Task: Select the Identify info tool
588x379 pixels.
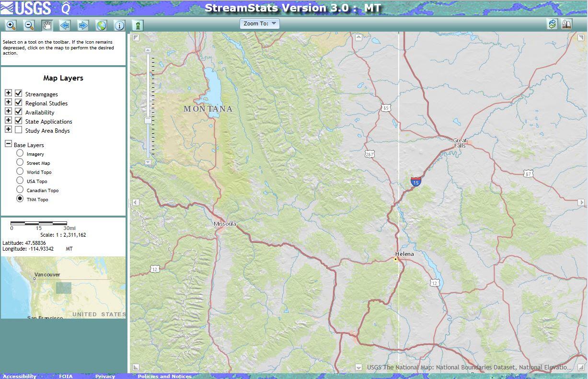Action: tap(119, 25)
